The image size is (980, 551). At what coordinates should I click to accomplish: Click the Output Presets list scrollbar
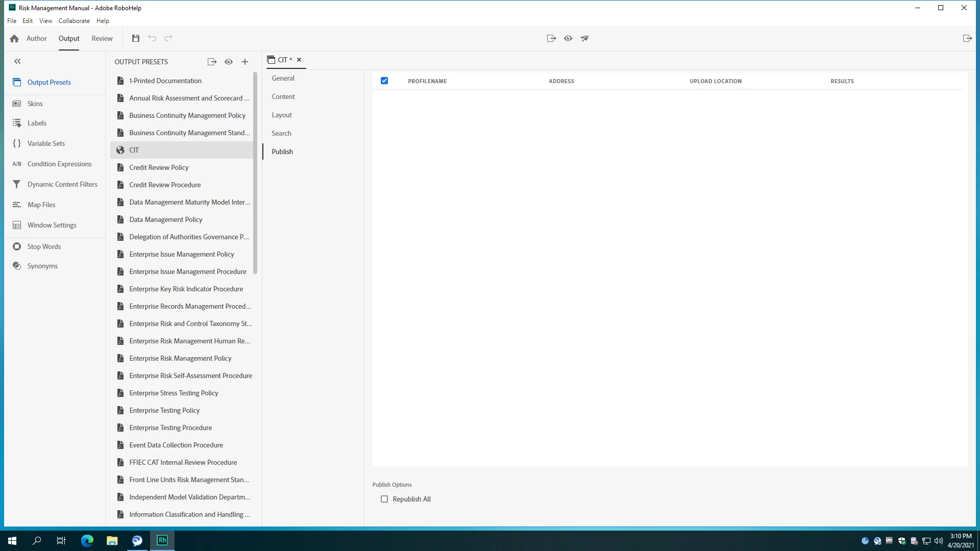point(255,173)
